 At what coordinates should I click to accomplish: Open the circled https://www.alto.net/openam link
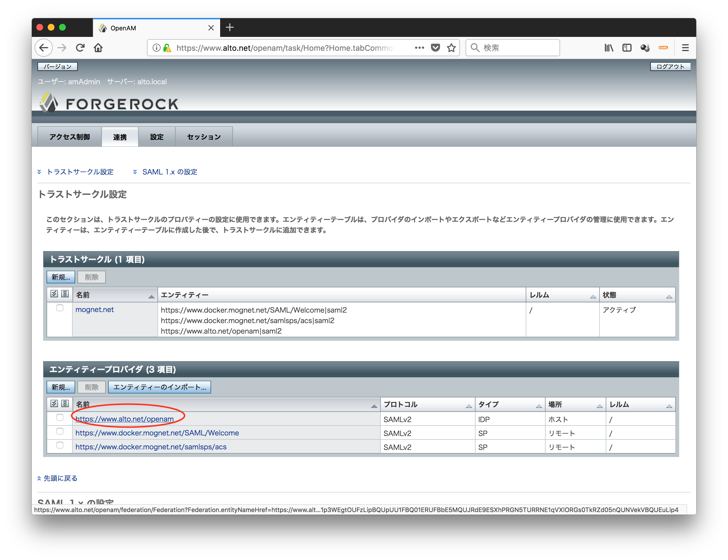tap(124, 419)
